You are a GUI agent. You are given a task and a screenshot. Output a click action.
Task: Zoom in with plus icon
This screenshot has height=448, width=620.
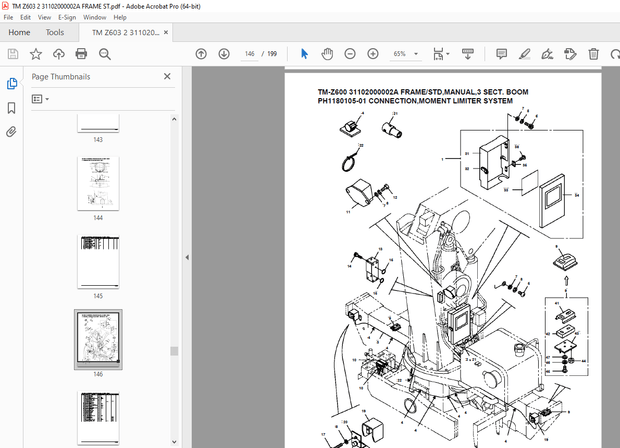click(x=373, y=54)
